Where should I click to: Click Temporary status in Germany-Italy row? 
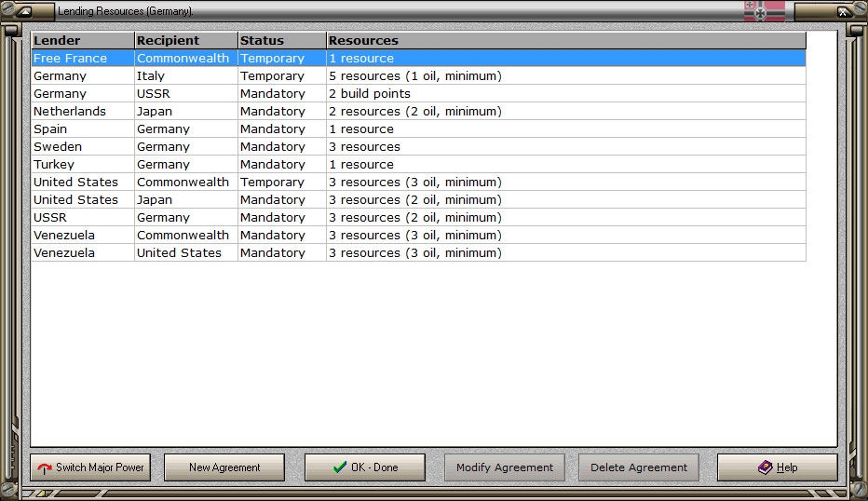pyautogui.click(x=282, y=75)
